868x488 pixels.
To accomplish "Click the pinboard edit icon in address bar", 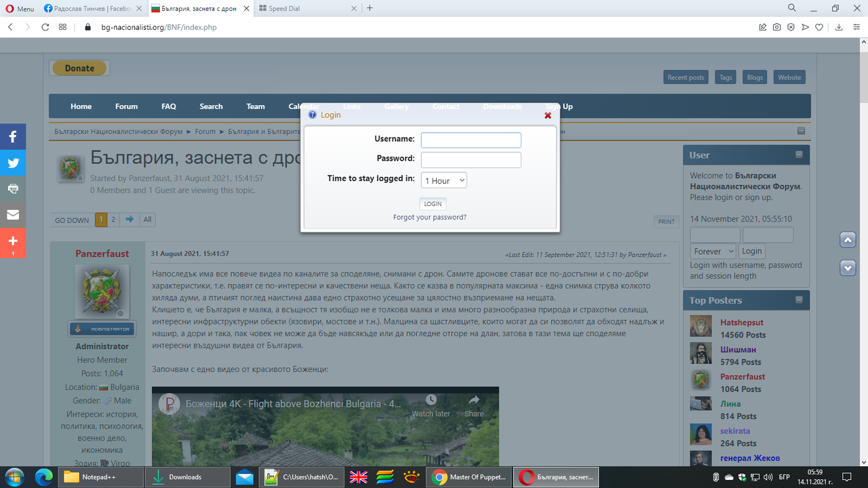I will tap(763, 27).
